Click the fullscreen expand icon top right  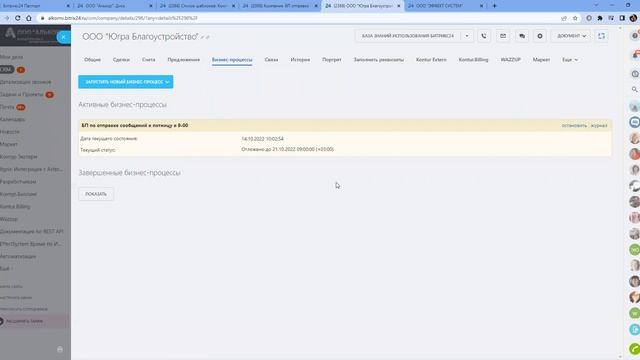(601, 36)
